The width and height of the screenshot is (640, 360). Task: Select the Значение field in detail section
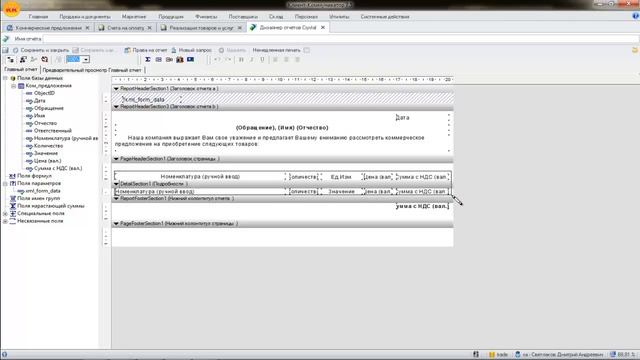point(341,191)
